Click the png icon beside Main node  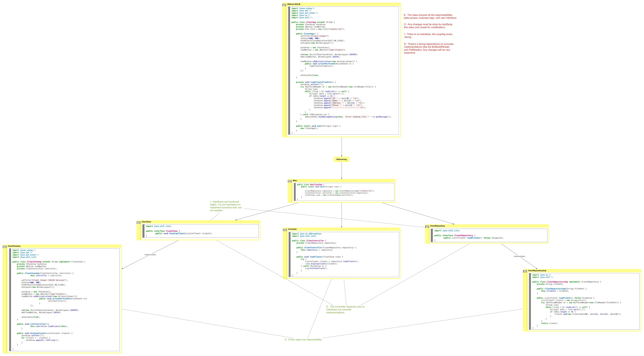(290, 181)
